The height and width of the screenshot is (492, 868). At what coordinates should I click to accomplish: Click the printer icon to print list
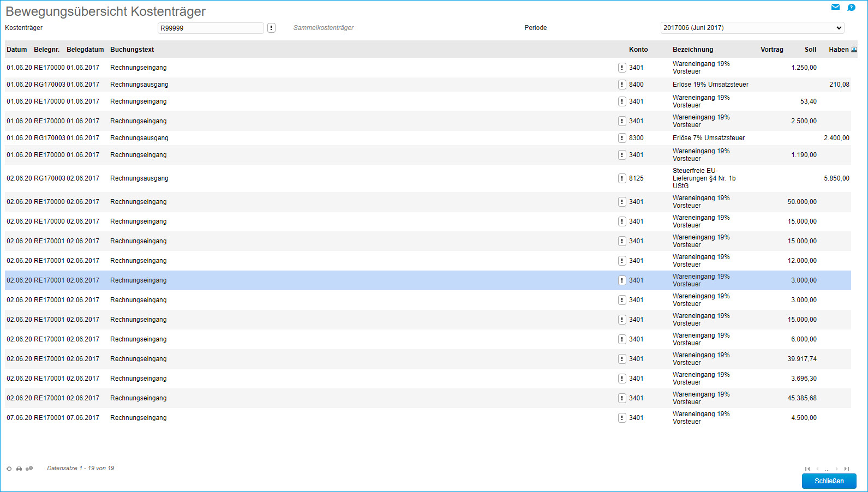(x=19, y=469)
